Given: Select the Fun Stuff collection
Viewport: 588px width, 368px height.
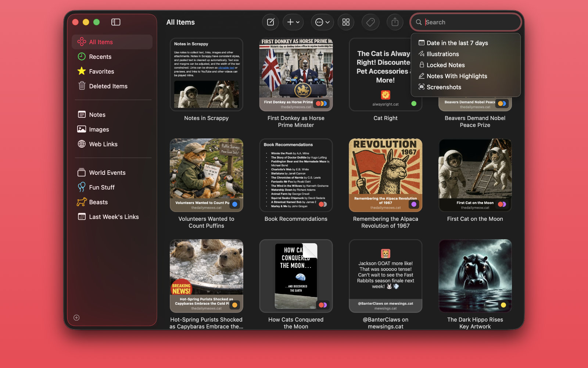Looking at the screenshot, I should tap(102, 187).
